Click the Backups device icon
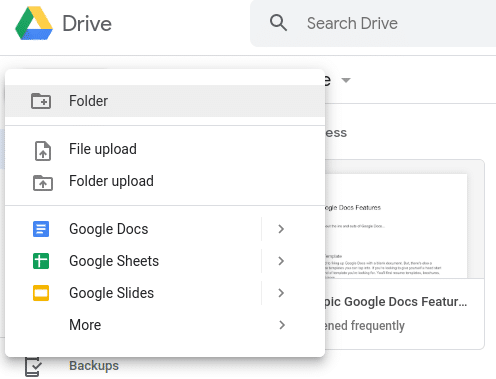The image size is (496, 379). (33, 367)
